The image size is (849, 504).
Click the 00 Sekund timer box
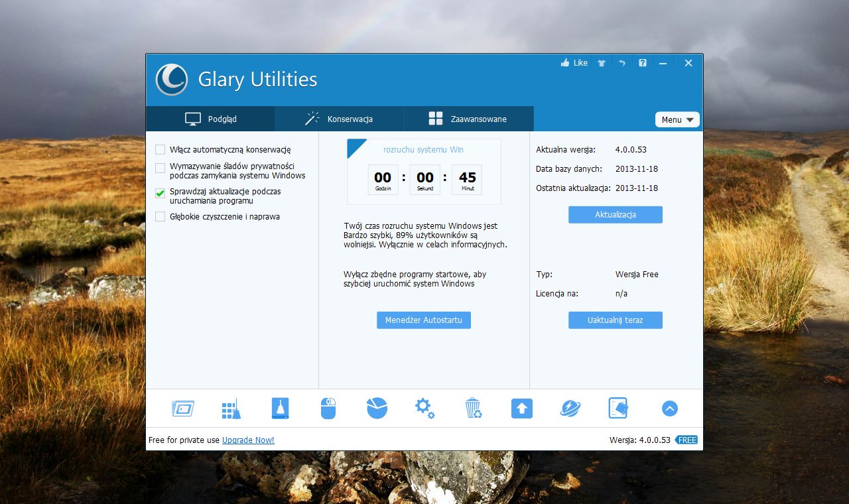(x=425, y=180)
